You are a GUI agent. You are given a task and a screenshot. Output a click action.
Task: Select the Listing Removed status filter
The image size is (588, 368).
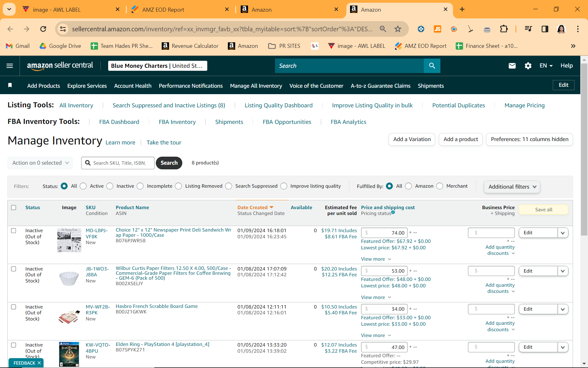(x=179, y=186)
